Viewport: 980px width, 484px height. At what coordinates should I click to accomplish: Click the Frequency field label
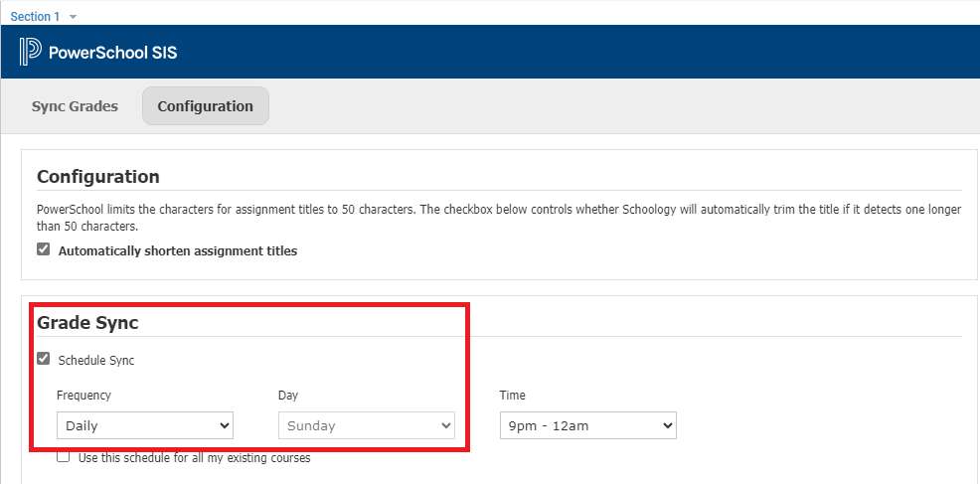[83, 396]
